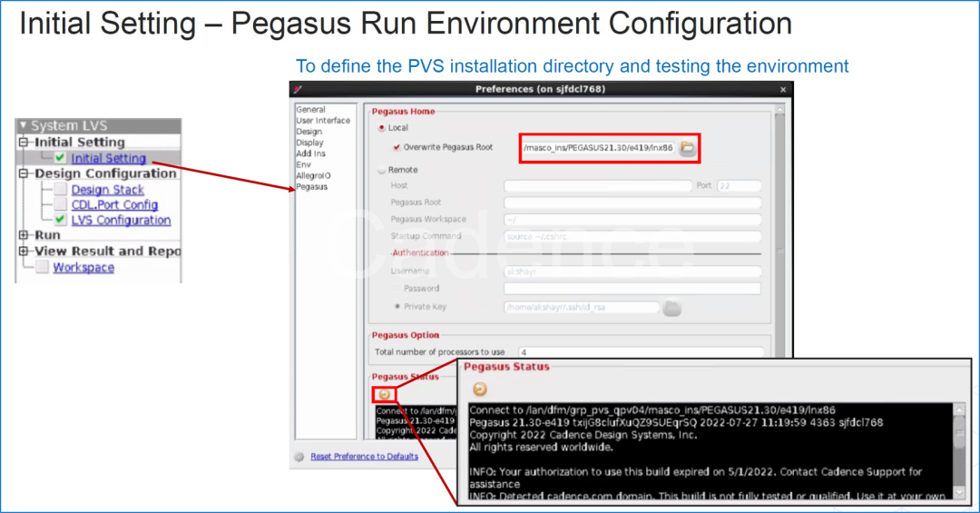The width and height of the screenshot is (980, 513).
Task: Select the Local radio button
Action: 381,128
